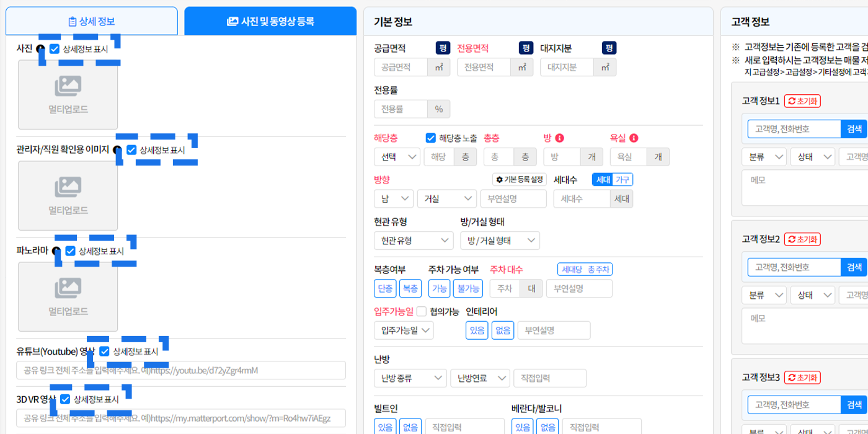Uncheck 상세정보 표시 for 사진
Screen dimensions: 868x434
pos(55,49)
